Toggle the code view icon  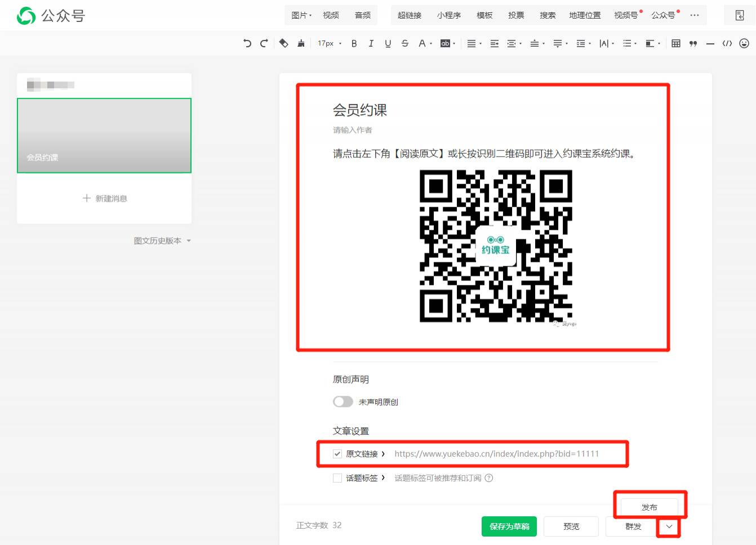[x=727, y=43]
